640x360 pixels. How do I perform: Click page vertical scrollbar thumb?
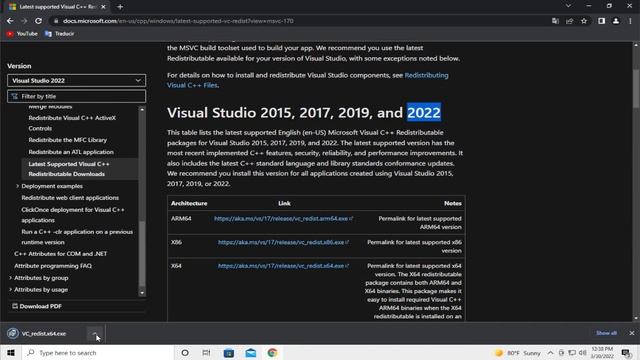tap(636, 89)
